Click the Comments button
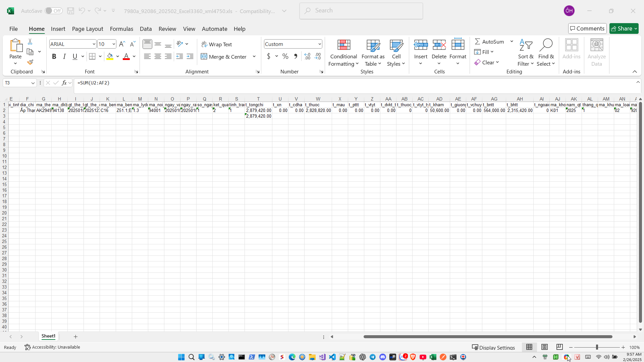644x362 pixels. pyautogui.click(x=587, y=28)
